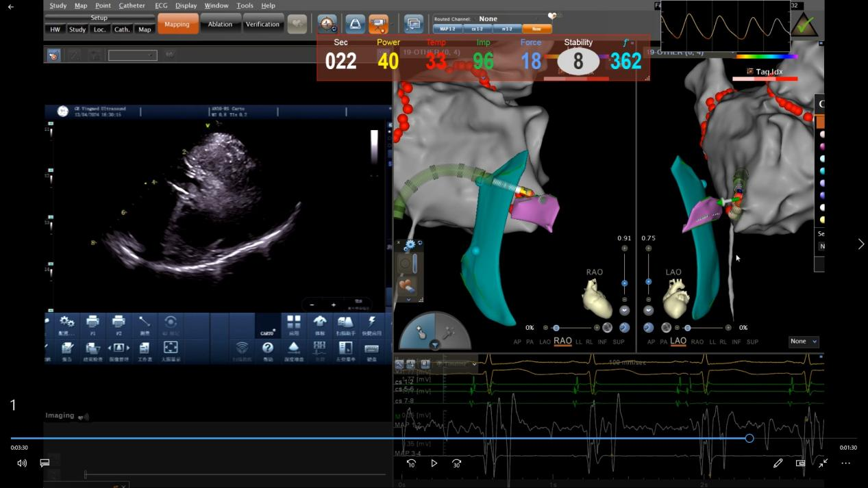Expand the tool palette chevron below pills icon

(409, 299)
